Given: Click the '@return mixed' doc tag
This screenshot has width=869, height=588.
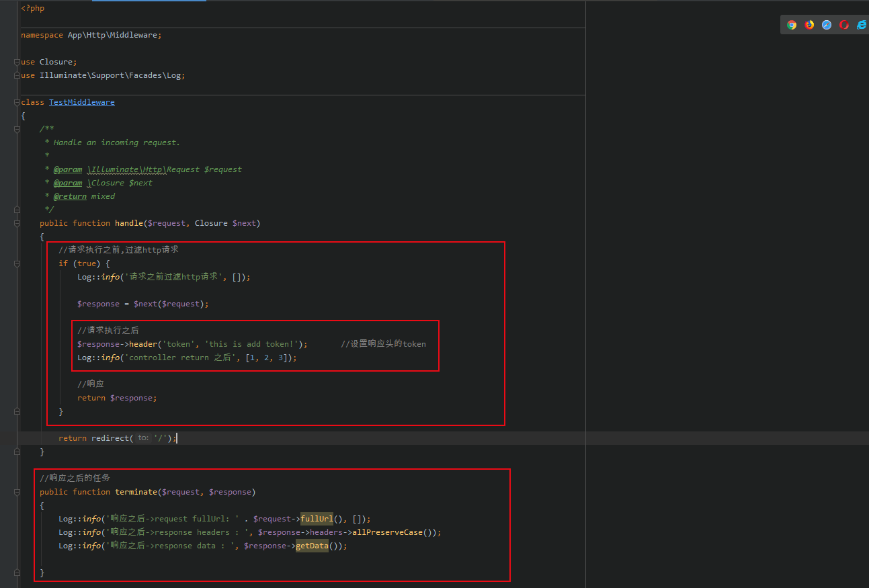Looking at the screenshot, I should coord(84,196).
